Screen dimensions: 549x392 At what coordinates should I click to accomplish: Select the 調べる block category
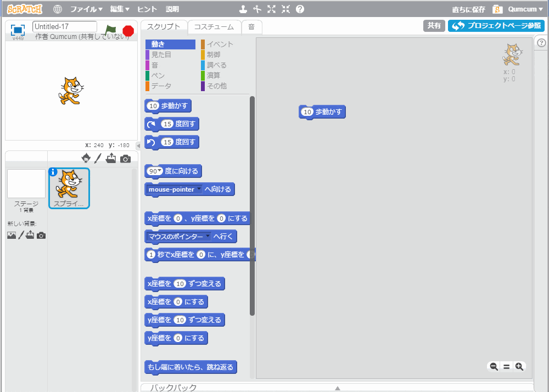225,65
